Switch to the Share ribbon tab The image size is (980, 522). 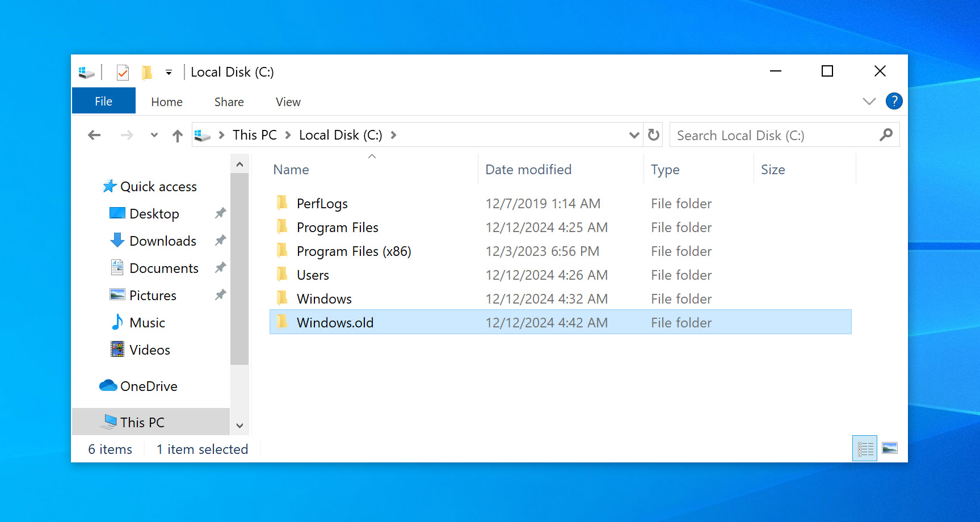(x=229, y=102)
